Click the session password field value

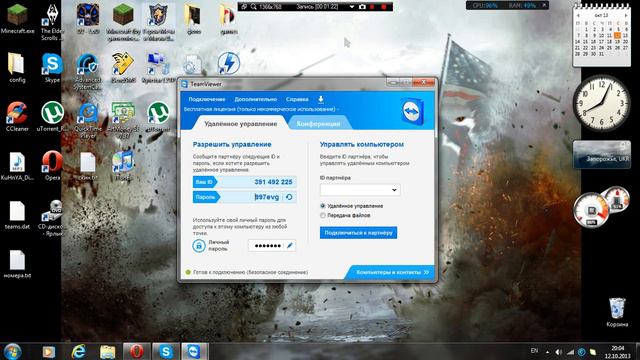(x=267, y=197)
